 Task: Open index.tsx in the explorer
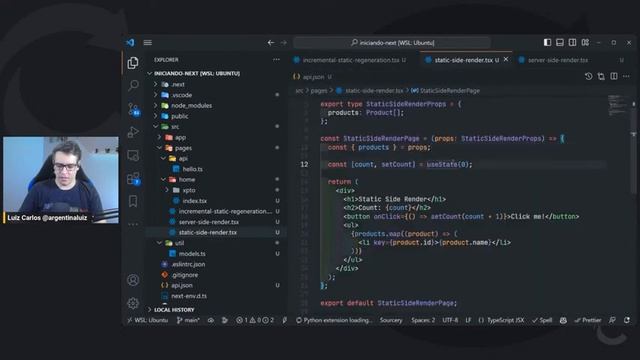point(194,201)
